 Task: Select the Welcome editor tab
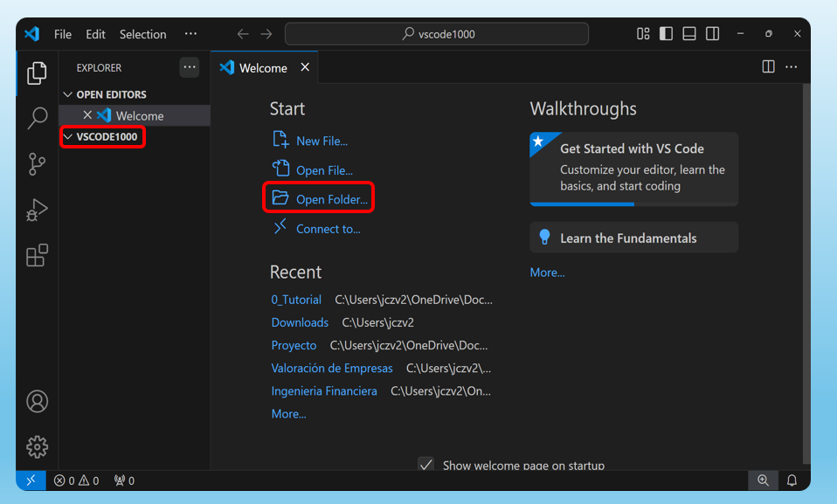tap(263, 68)
